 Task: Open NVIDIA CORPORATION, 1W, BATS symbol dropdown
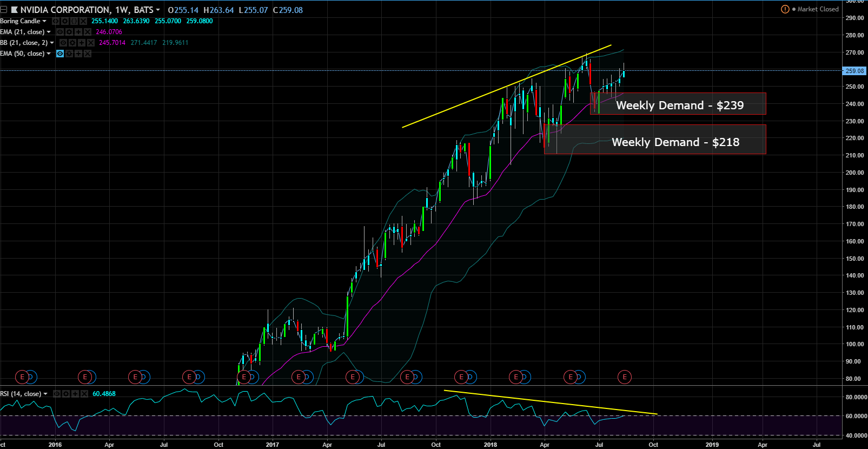pyautogui.click(x=158, y=10)
